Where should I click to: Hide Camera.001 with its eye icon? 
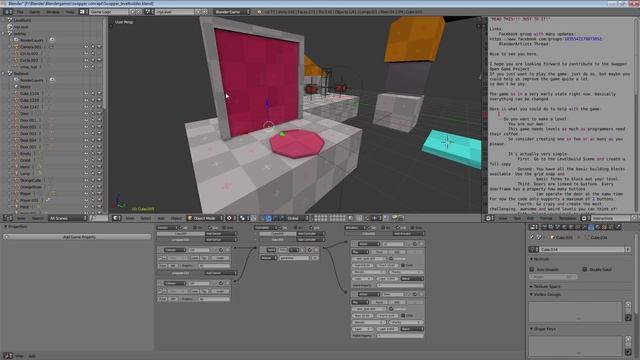click(x=86, y=47)
